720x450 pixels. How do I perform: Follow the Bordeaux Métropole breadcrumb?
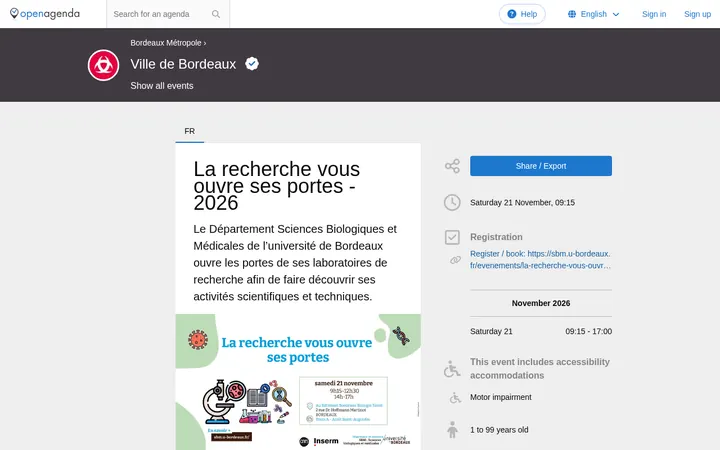pos(166,43)
